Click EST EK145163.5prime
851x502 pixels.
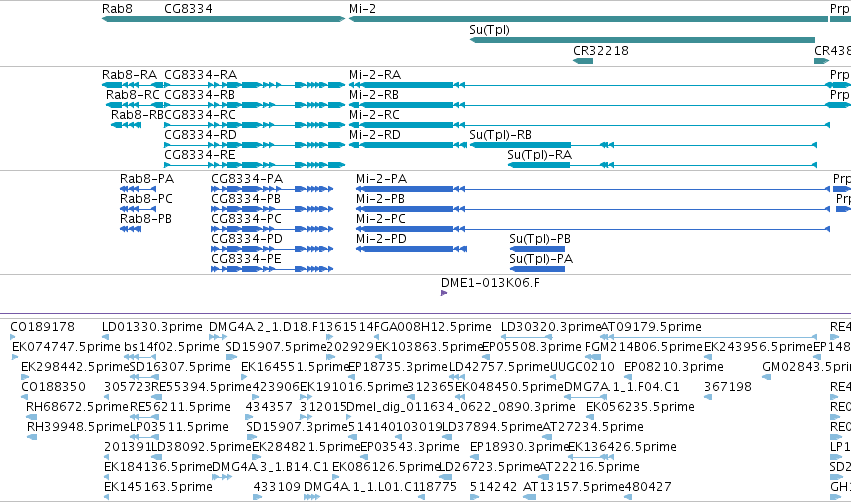158,487
